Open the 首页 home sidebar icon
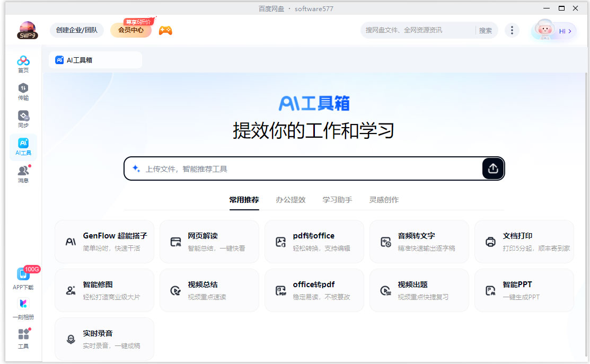This screenshot has width=590, height=364. 23,64
